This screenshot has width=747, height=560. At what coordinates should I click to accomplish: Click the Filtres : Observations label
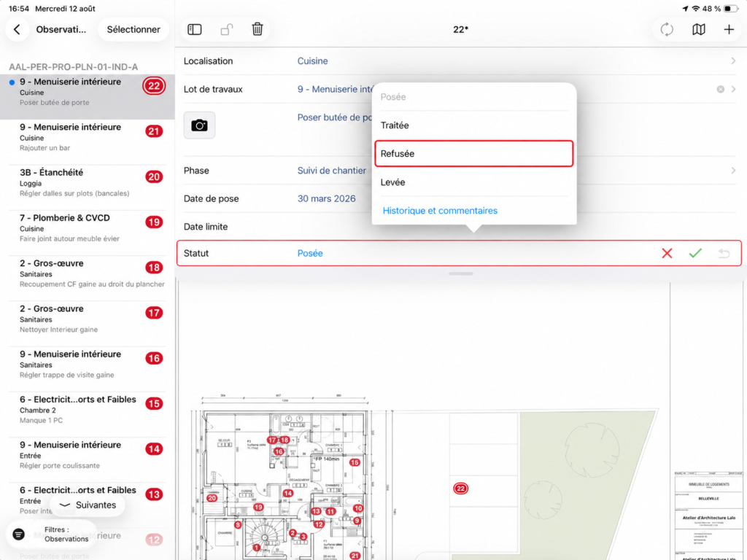(x=66, y=534)
